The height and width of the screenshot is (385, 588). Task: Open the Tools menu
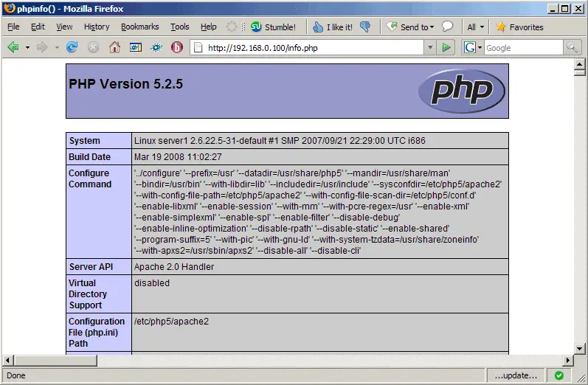(180, 27)
